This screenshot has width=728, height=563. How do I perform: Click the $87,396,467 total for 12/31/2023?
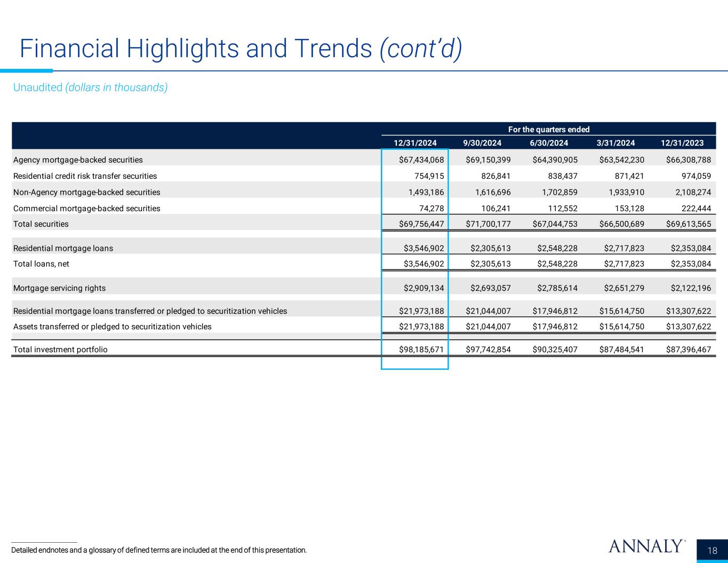[x=689, y=350]
